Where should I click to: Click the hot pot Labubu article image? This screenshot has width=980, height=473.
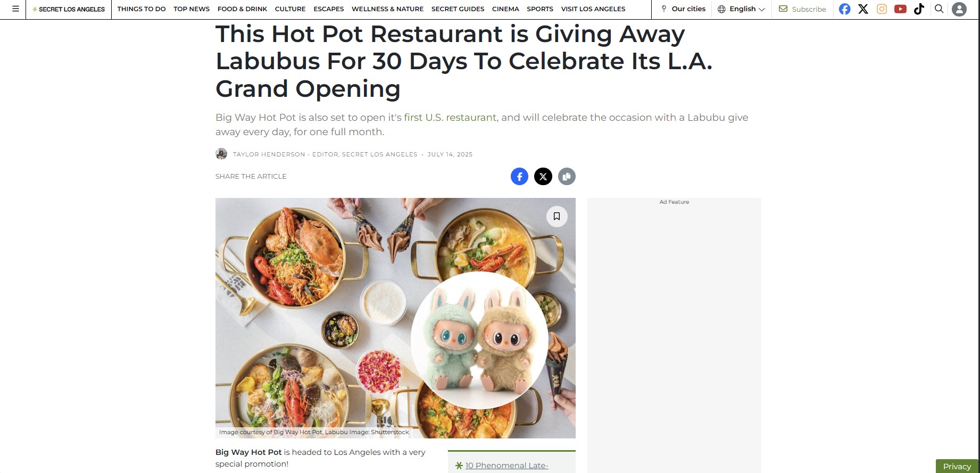pyautogui.click(x=395, y=318)
